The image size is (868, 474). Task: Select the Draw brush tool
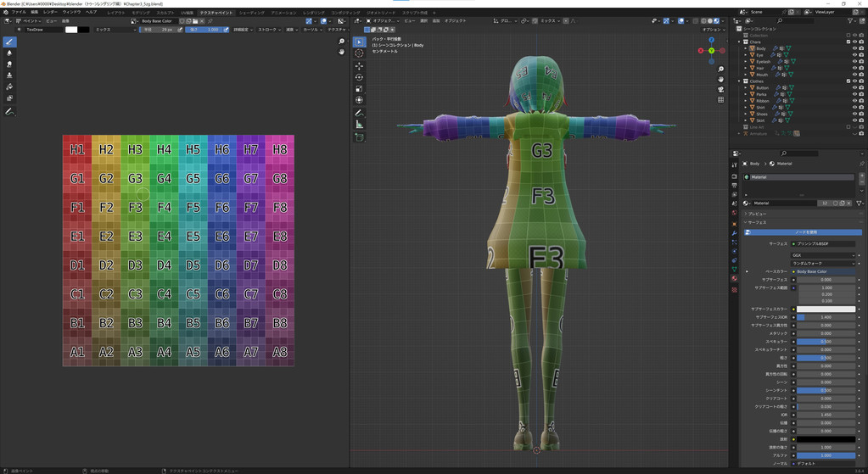coord(9,42)
